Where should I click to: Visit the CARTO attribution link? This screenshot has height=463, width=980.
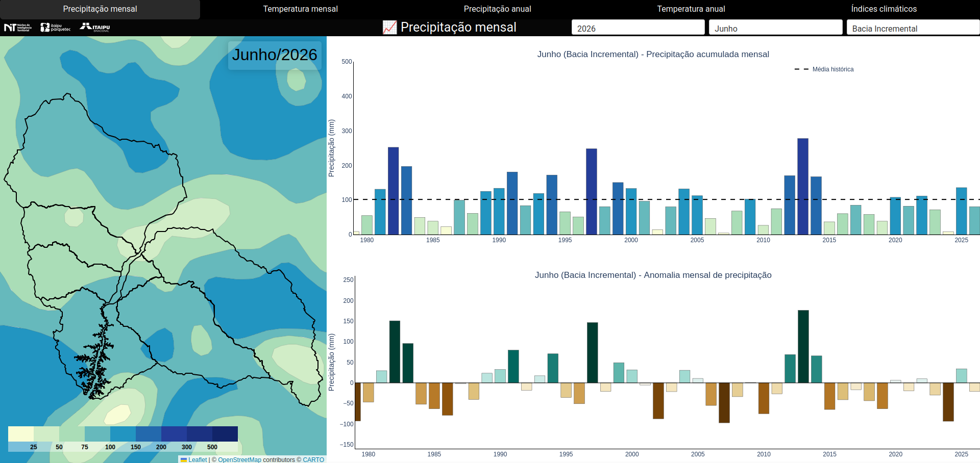(x=313, y=459)
